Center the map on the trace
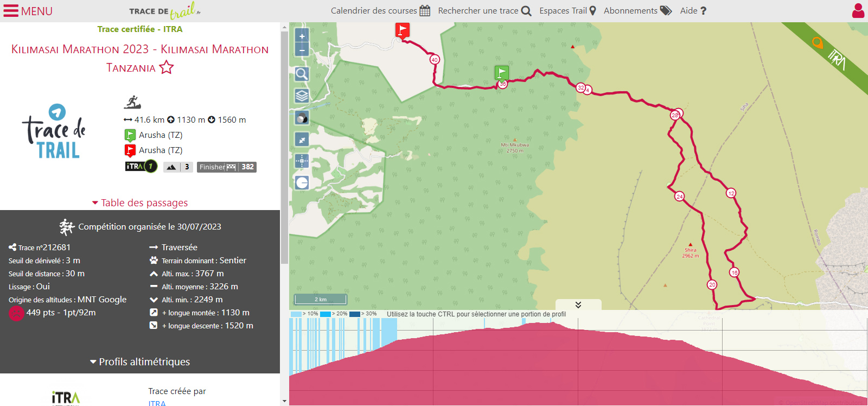Image resolution: width=868 pixels, height=406 pixels. coord(302,161)
